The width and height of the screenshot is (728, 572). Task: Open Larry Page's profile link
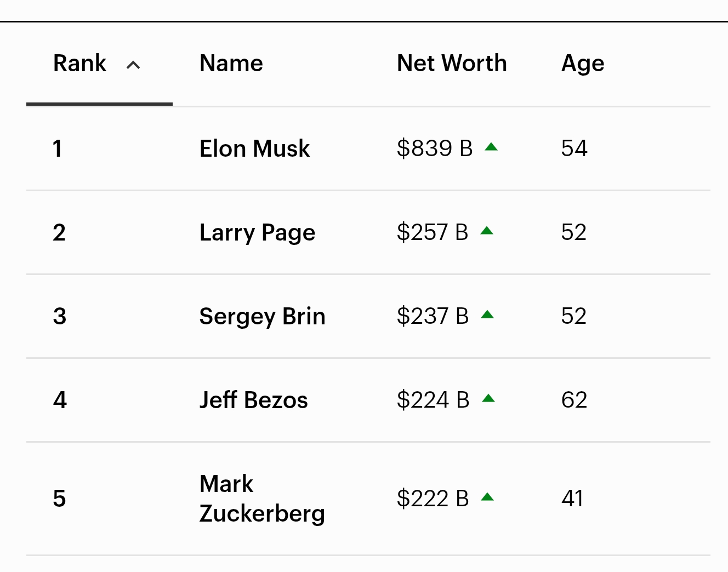[257, 232]
